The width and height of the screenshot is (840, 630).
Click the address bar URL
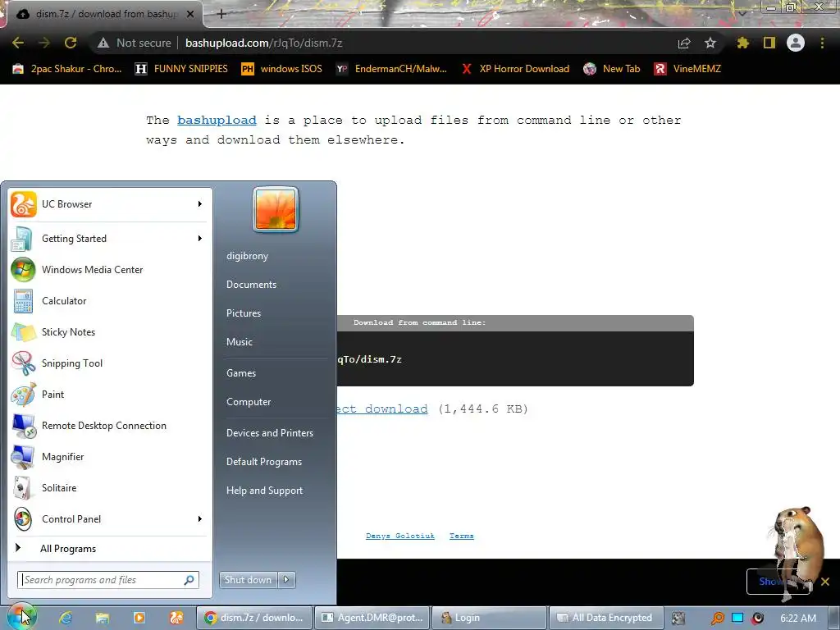click(x=263, y=43)
